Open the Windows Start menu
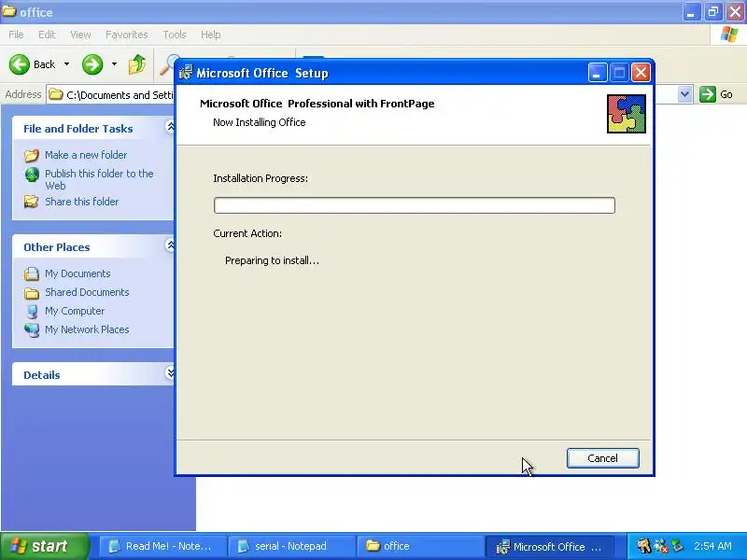 44,546
